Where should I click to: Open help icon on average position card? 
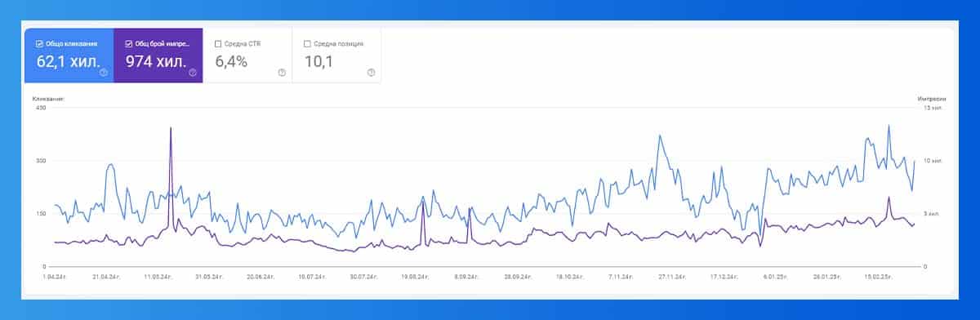coord(371,73)
